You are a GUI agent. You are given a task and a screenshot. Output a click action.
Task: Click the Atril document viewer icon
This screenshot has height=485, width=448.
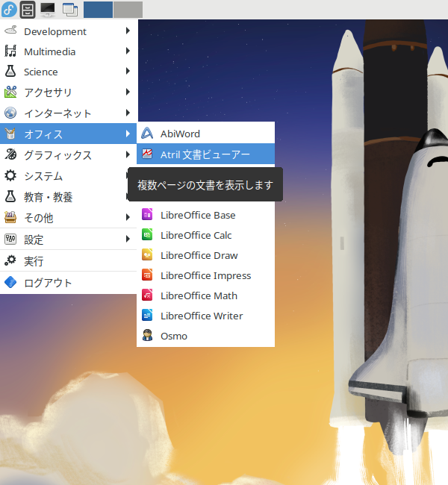coord(147,154)
